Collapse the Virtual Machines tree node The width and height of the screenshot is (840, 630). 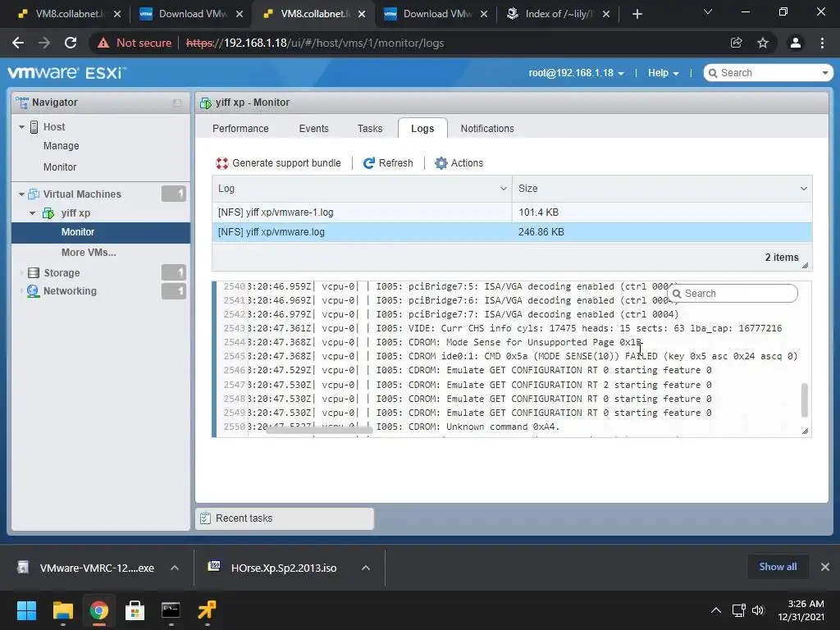tap(21, 194)
